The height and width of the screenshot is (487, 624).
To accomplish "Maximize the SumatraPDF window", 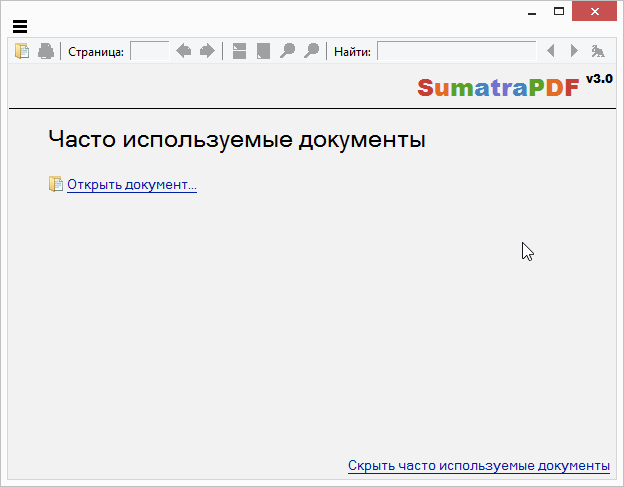I will coord(559,12).
